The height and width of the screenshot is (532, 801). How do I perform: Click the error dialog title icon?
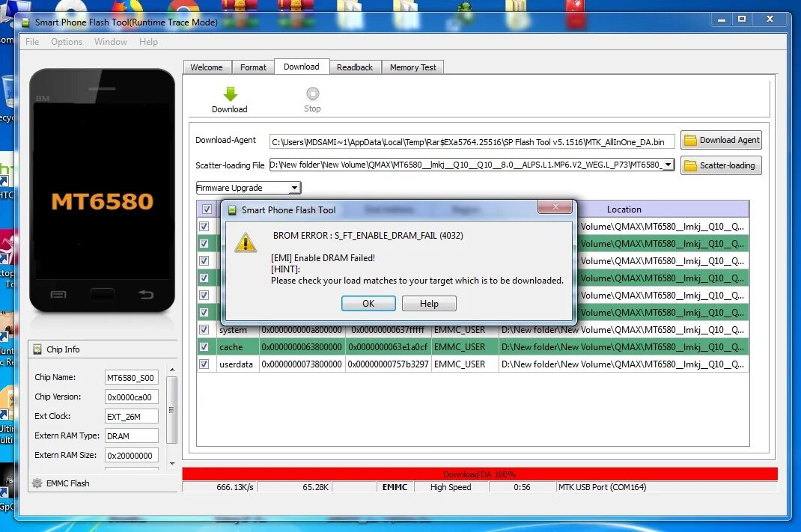pyautogui.click(x=232, y=210)
